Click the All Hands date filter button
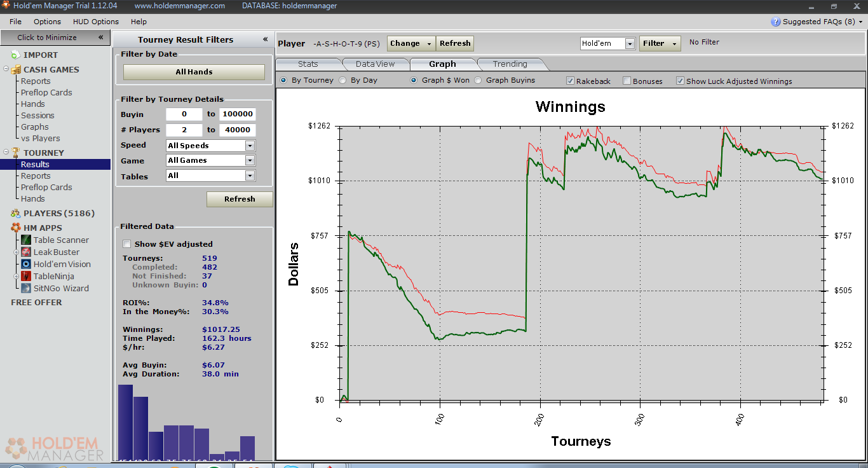Viewport: 868px width, 468px height. (x=194, y=72)
